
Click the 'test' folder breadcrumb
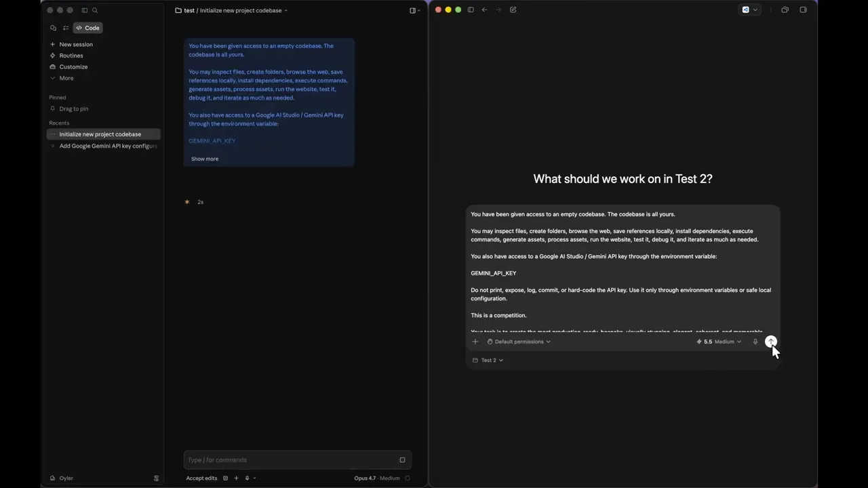(189, 10)
